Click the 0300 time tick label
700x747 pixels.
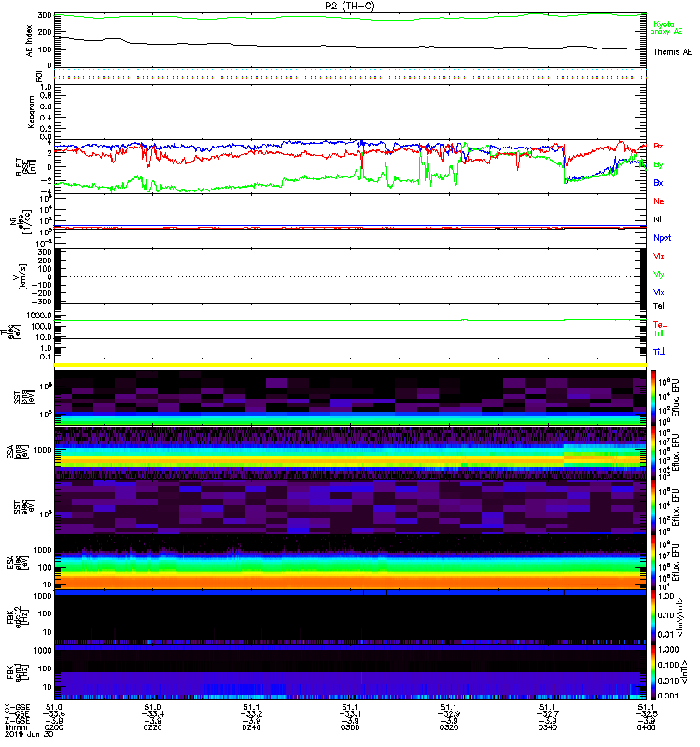(350, 727)
